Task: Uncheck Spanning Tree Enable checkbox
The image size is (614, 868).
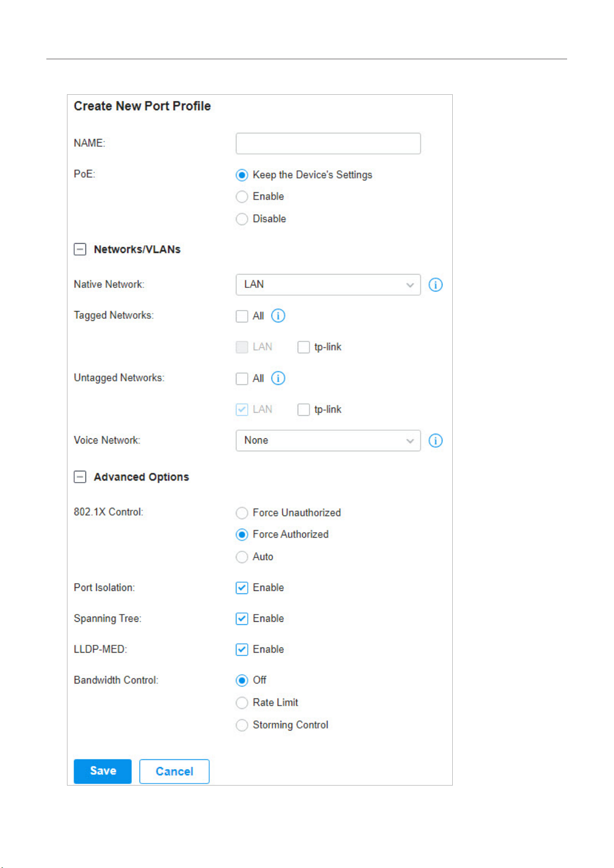Action: 242,619
